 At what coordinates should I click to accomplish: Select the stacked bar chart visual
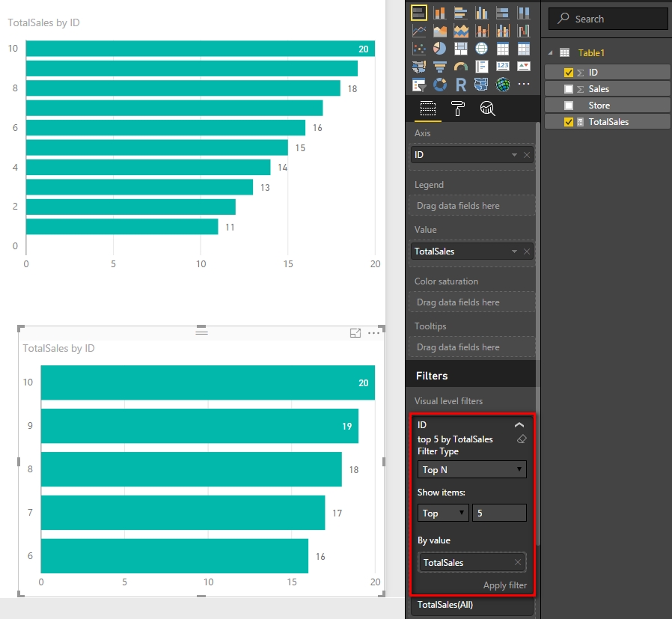pos(419,13)
